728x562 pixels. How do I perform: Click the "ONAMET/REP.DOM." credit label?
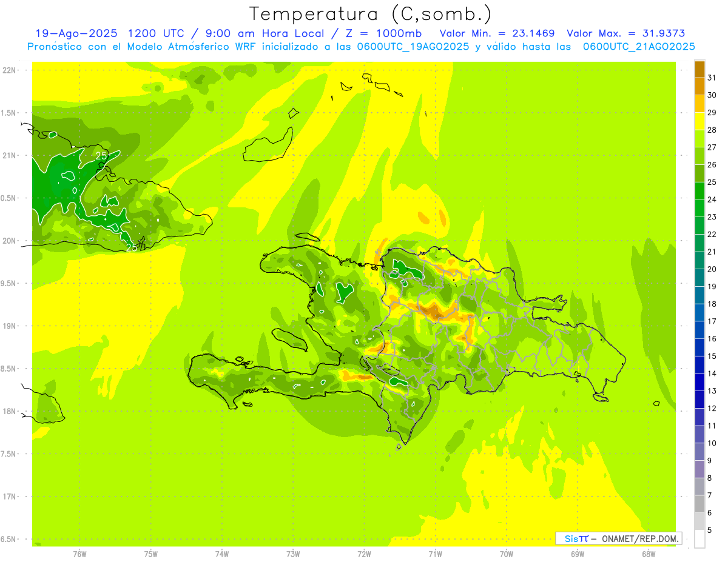click(x=639, y=538)
